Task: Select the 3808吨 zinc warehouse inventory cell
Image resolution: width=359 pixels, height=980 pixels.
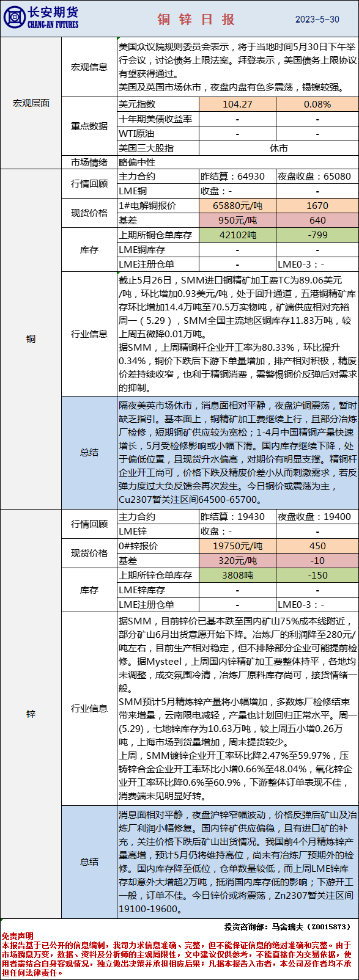Action: 237,576
